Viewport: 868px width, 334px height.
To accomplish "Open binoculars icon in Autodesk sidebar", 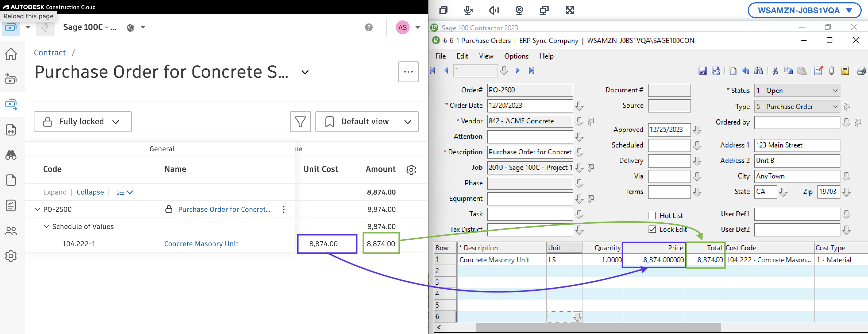I will (11, 155).
